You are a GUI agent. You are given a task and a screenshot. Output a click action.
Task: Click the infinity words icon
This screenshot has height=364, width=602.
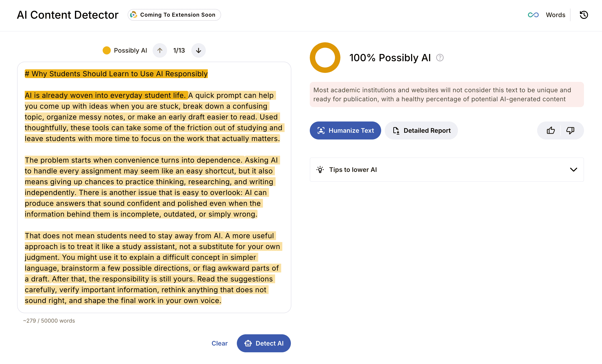click(533, 15)
